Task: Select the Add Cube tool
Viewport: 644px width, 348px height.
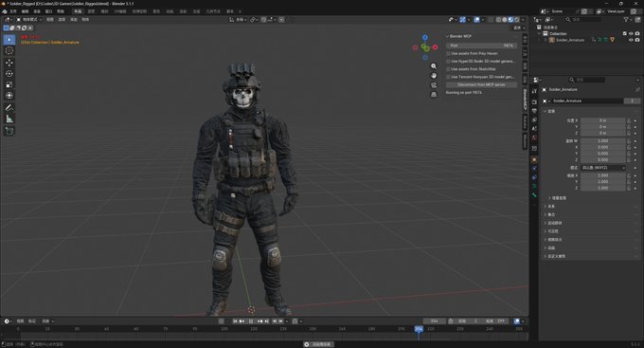Action: coord(9,131)
